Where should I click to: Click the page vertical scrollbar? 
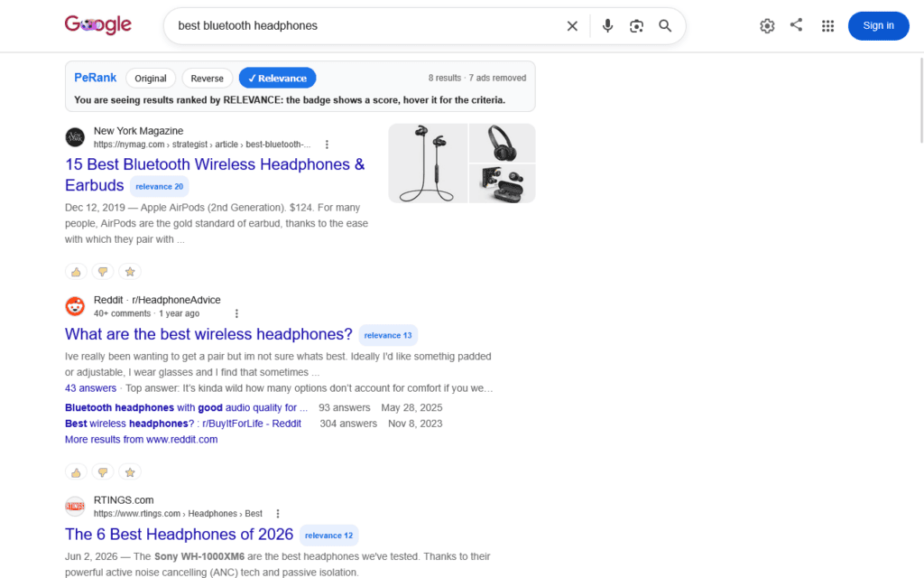[921, 100]
